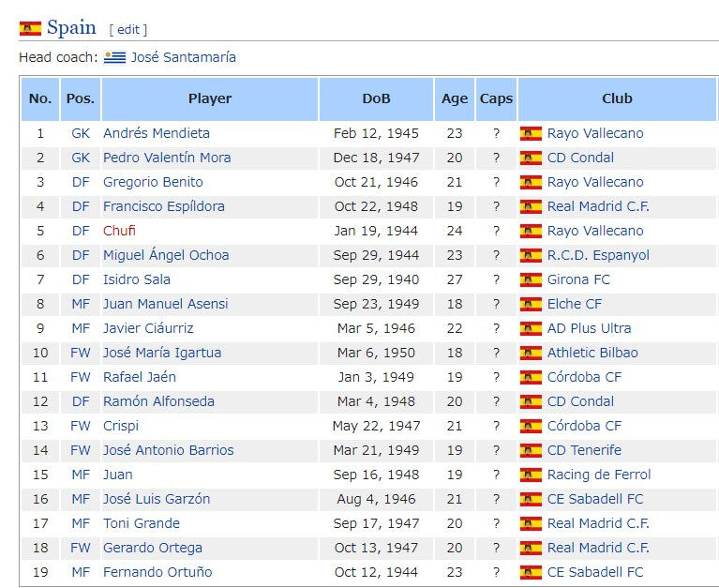
Task: Click the Caps column header
Action: [x=496, y=99]
